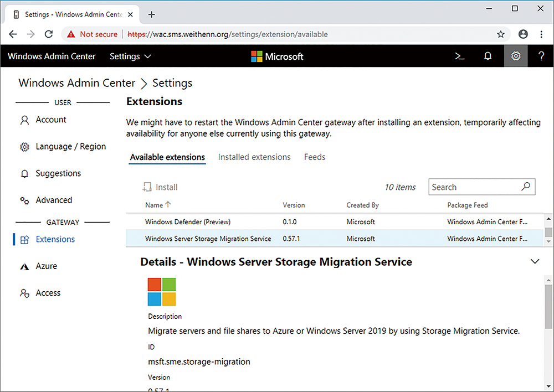
Task: Click Windows Admin Center breadcrumb link
Action: point(76,83)
